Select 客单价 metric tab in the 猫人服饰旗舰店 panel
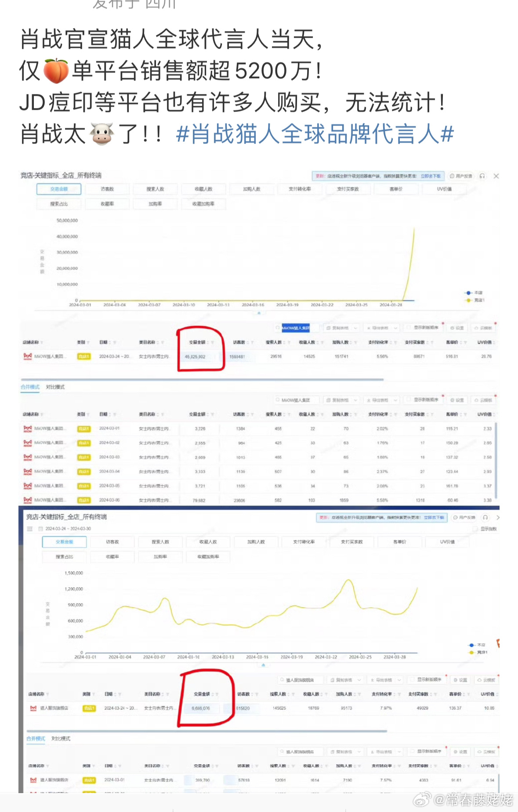This screenshot has width=518, height=812. (x=399, y=542)
